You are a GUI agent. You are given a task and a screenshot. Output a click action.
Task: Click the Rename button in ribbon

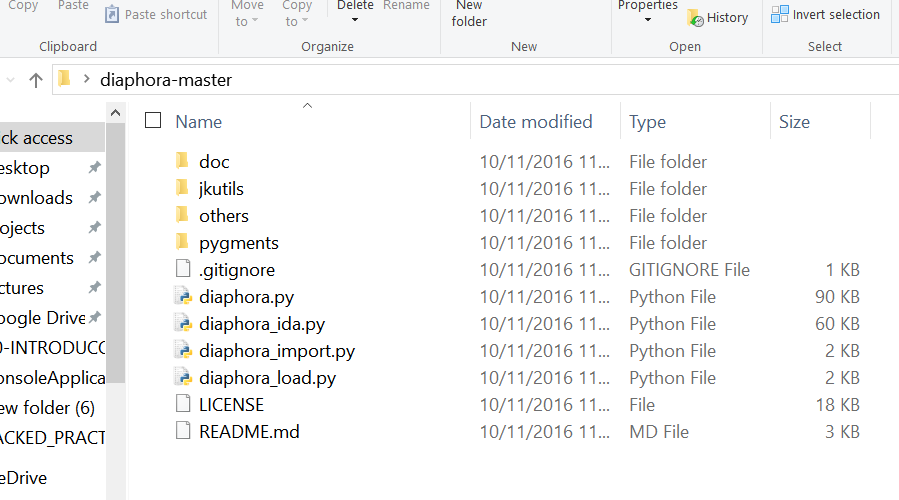pyautogui.click(x=407, y=6)
